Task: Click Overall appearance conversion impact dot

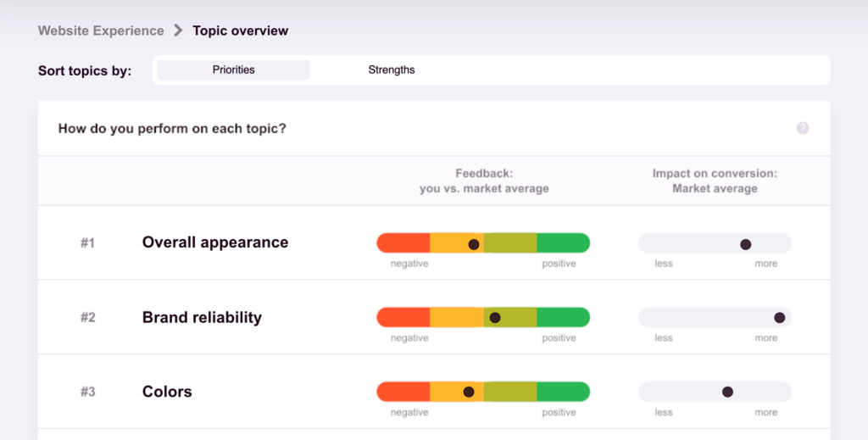Action: point(746,244)
